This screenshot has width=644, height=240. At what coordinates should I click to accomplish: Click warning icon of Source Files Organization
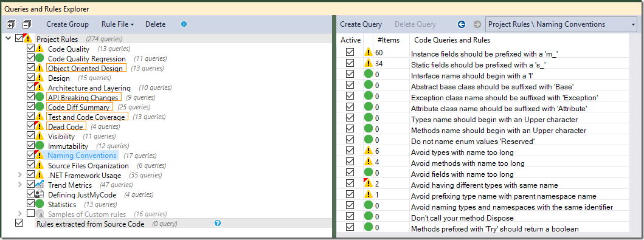40,165
